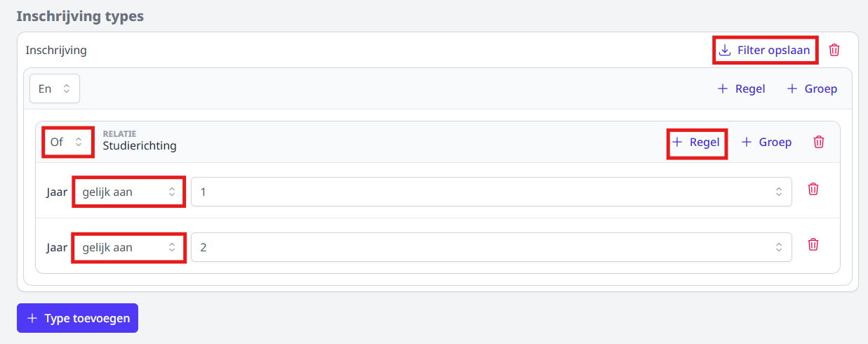Click plus icon of top-level Groep

coord(792,89)
